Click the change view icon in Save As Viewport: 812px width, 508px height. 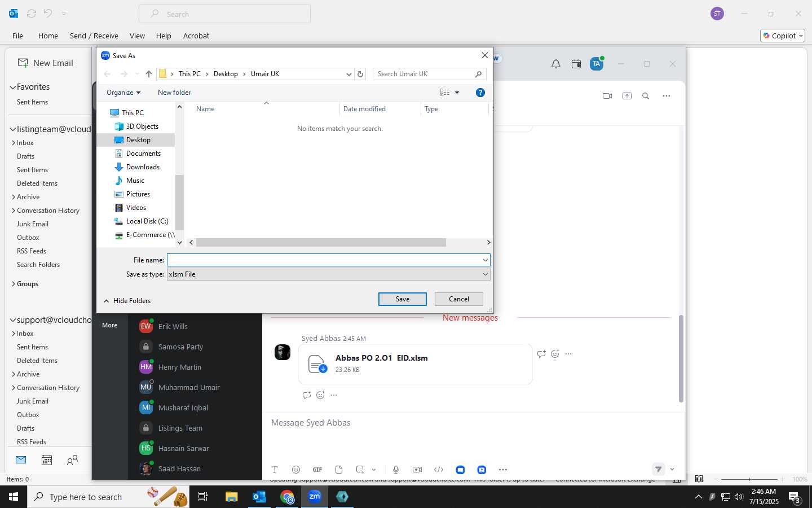pyautogui.click(x=445, y=93)
